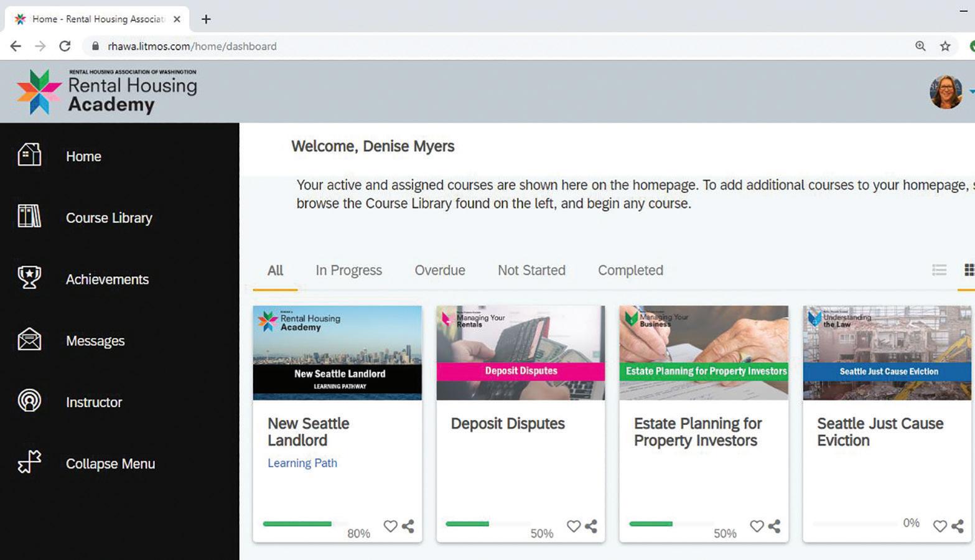Click the Collapse Menu label
Screen dimensions: 975x560
pyautogui.click(x=110, y=464)
